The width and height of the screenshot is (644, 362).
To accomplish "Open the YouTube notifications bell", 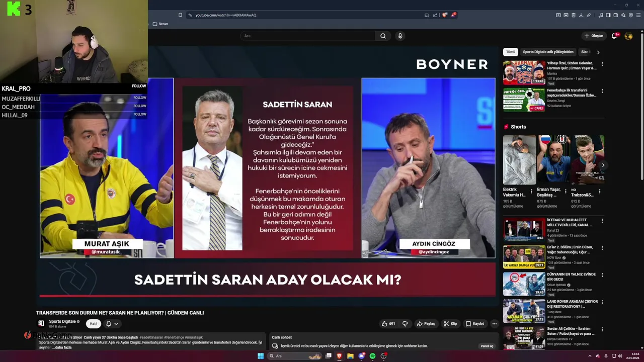I will point(614,36).
